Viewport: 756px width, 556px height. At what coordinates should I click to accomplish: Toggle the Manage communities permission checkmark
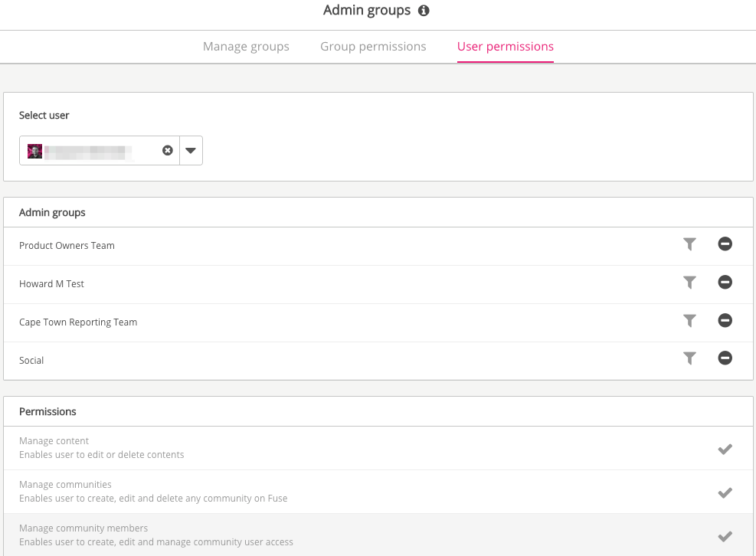pos(725,492)
